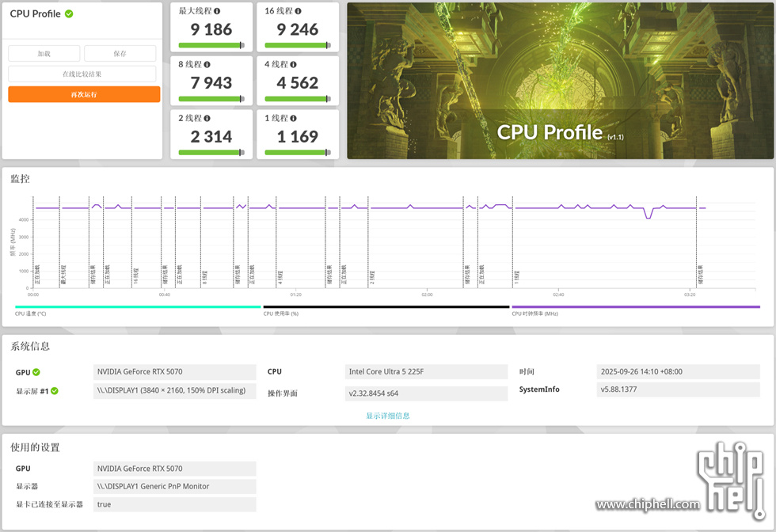
Task: Click the 2 线程 score bar
Action: (x=211, y=153)
